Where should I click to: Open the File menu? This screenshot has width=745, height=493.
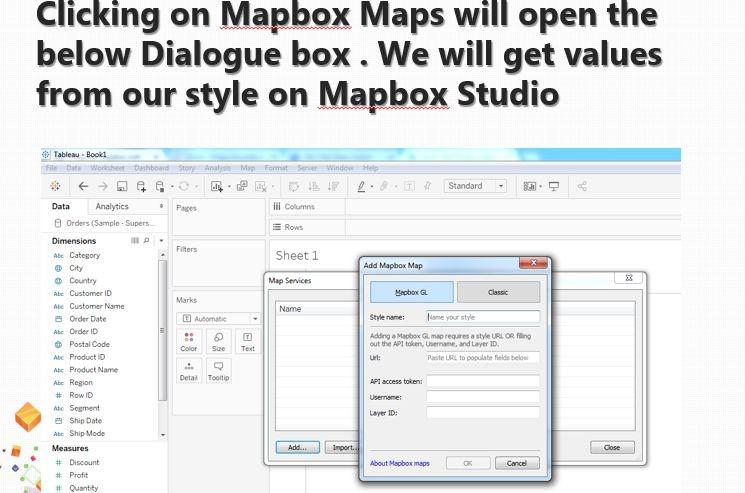51,168
